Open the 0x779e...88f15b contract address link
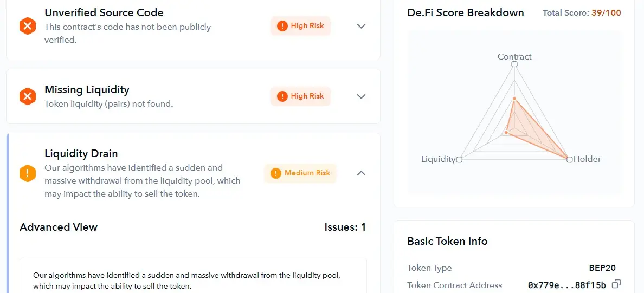 pyautogui.click(x=567, y=285)
